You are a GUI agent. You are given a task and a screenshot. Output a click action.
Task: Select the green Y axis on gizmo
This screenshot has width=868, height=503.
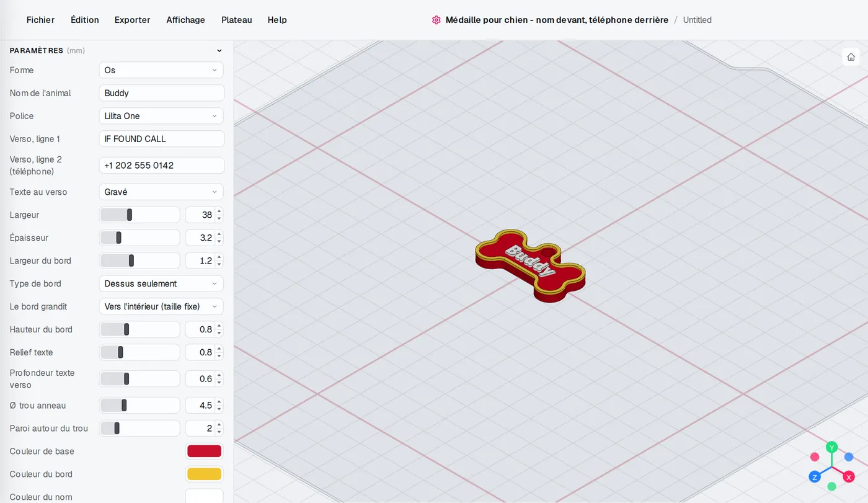point(832,447)
